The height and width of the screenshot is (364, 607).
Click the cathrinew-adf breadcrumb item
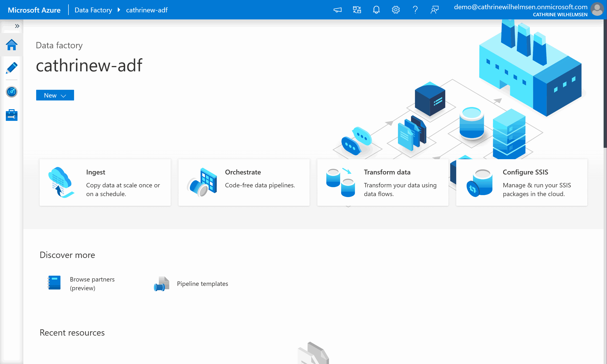147,10
